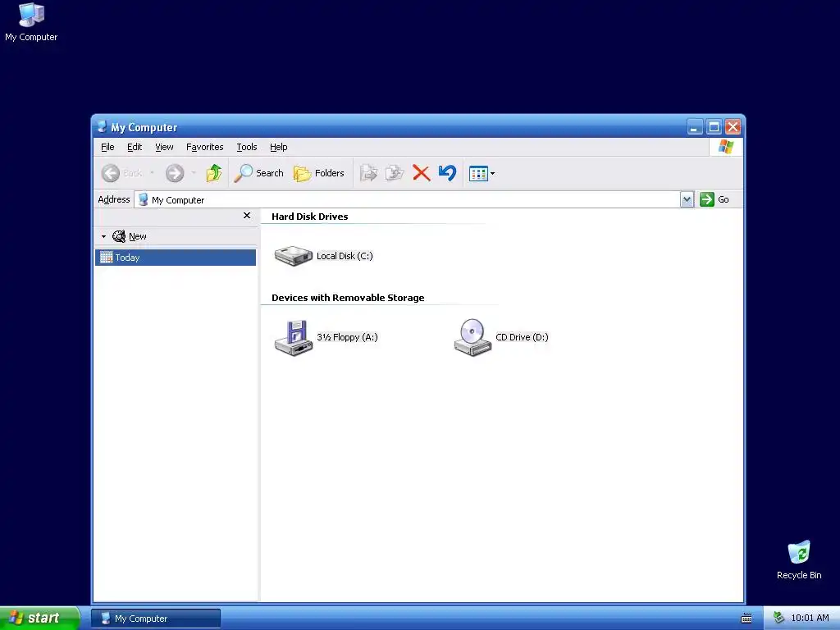Click the Hard Disk Drives heading

[x=309, y=217]
